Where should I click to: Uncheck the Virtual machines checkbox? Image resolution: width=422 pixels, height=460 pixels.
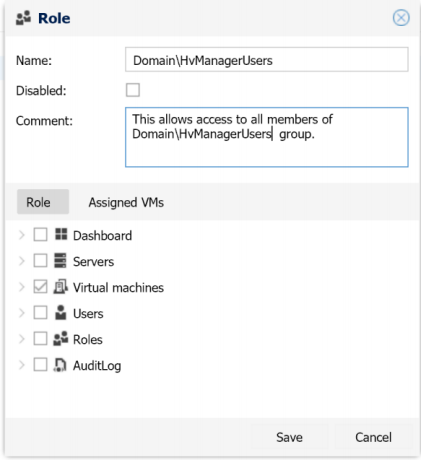click(x=40, y=287)
